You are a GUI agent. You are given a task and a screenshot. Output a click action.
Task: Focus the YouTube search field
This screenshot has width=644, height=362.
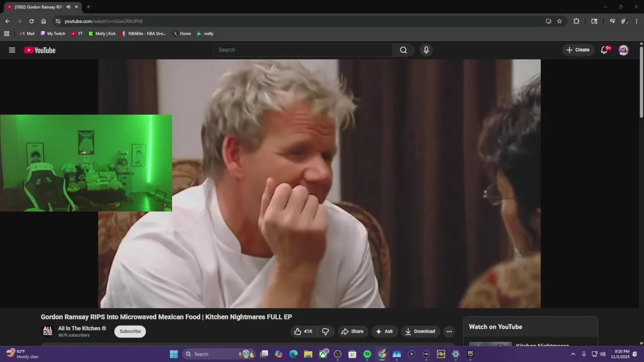coord(303,50)
